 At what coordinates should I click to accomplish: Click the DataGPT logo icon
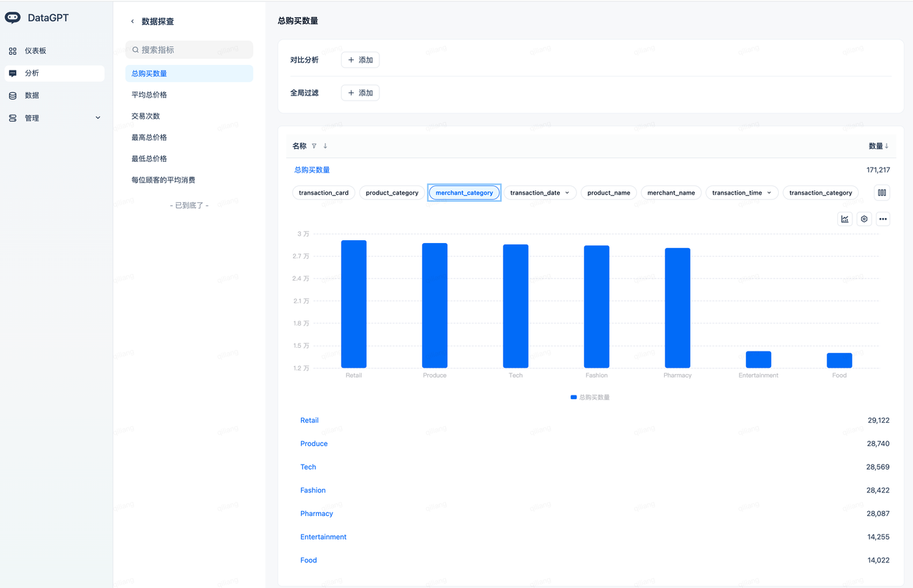click(13, 18)
